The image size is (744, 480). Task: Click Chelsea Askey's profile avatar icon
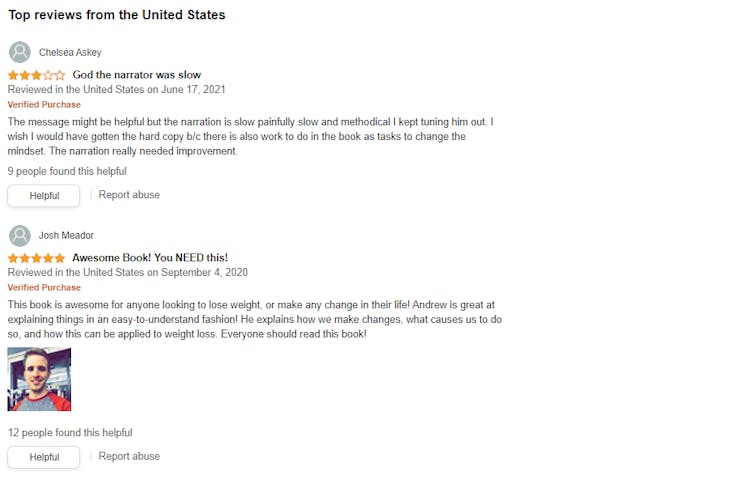click(x=19, y=52)
